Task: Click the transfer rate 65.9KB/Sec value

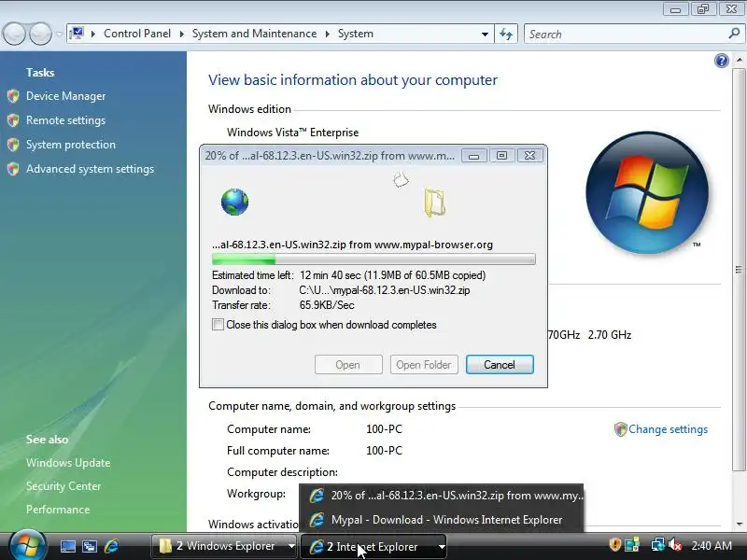Action: pyautogui.click(x=327, y=305)
